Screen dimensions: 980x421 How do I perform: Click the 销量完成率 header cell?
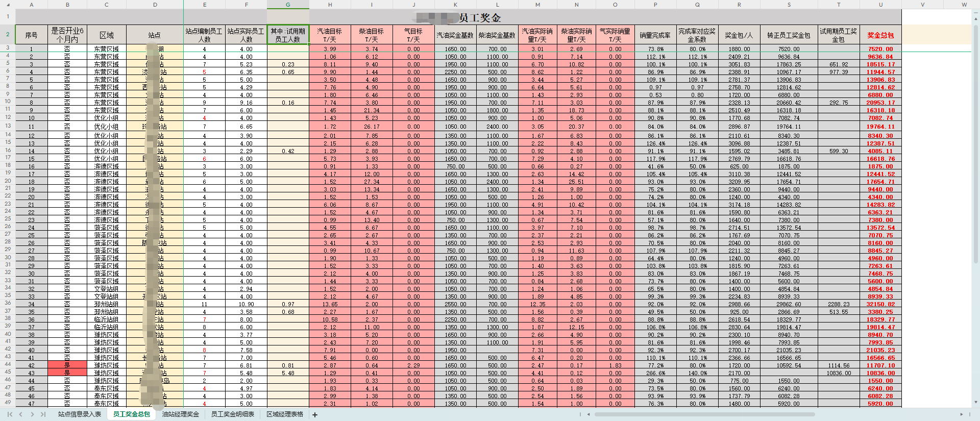coord(655,35)
